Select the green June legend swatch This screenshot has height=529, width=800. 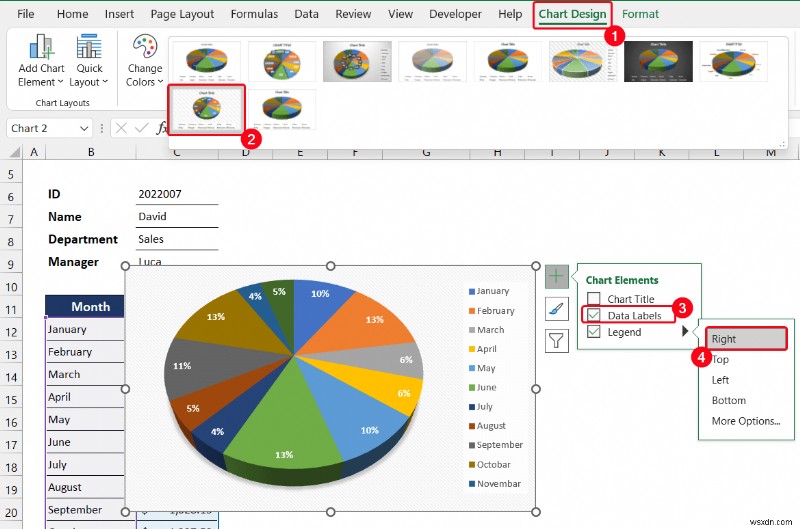click(472, 388)
